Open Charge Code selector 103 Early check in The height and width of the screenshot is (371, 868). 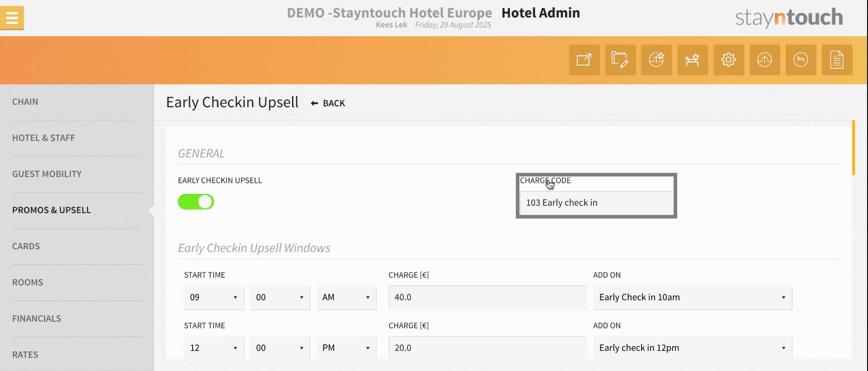(596, 203)
